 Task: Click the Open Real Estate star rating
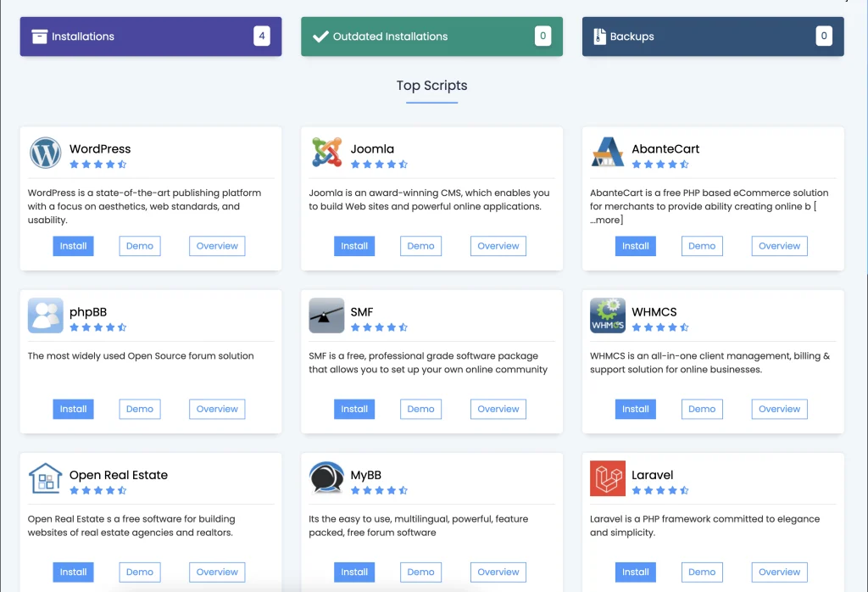pos(98,490)
